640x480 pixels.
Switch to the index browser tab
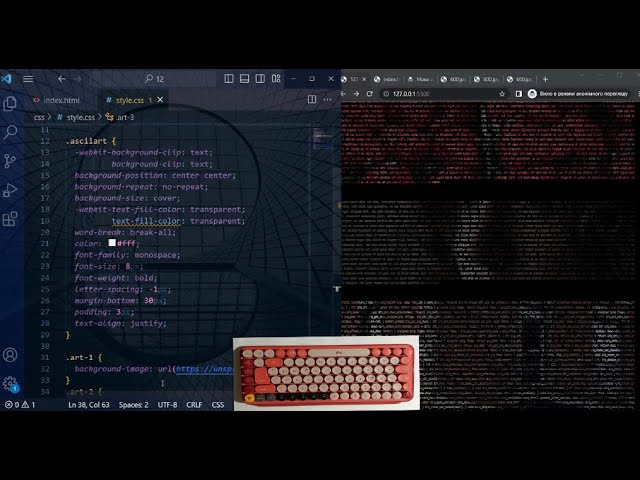point(386,79)
